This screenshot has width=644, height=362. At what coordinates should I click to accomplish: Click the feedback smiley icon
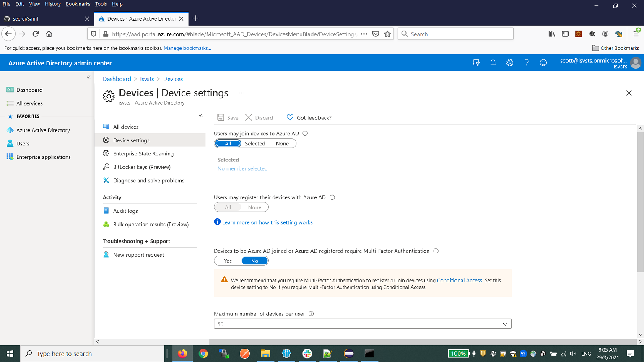click(543, 63)
